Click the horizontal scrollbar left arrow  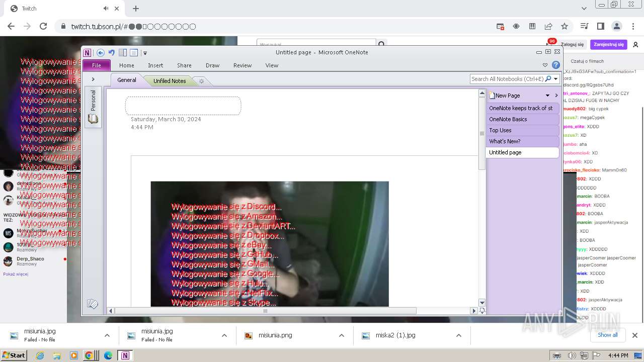pos(111,311)
